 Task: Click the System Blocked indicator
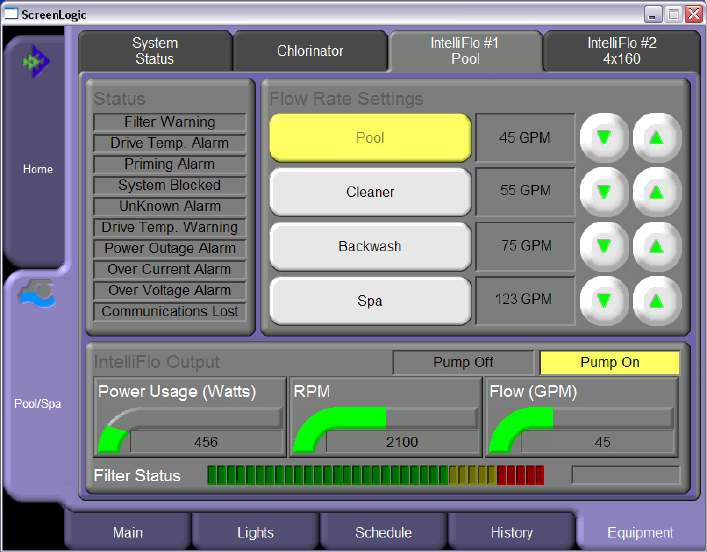pos(170,185)
